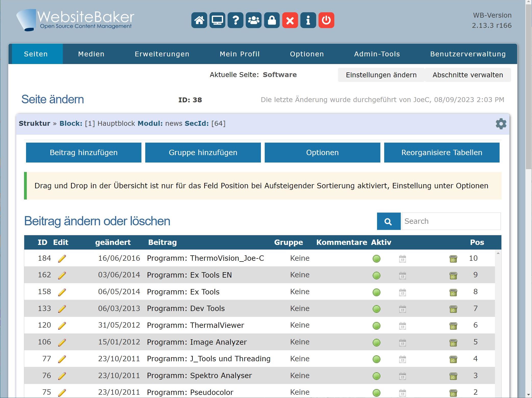The image size is (532, 398).
Task: Click the padlock icon in toolbar
Action: tap(272, 20)
